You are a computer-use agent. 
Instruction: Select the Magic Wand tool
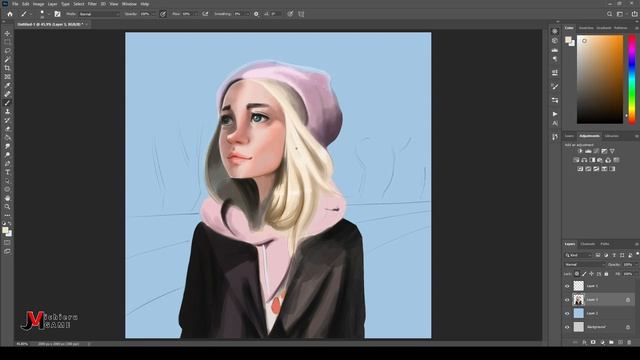[x=7, y=60]
